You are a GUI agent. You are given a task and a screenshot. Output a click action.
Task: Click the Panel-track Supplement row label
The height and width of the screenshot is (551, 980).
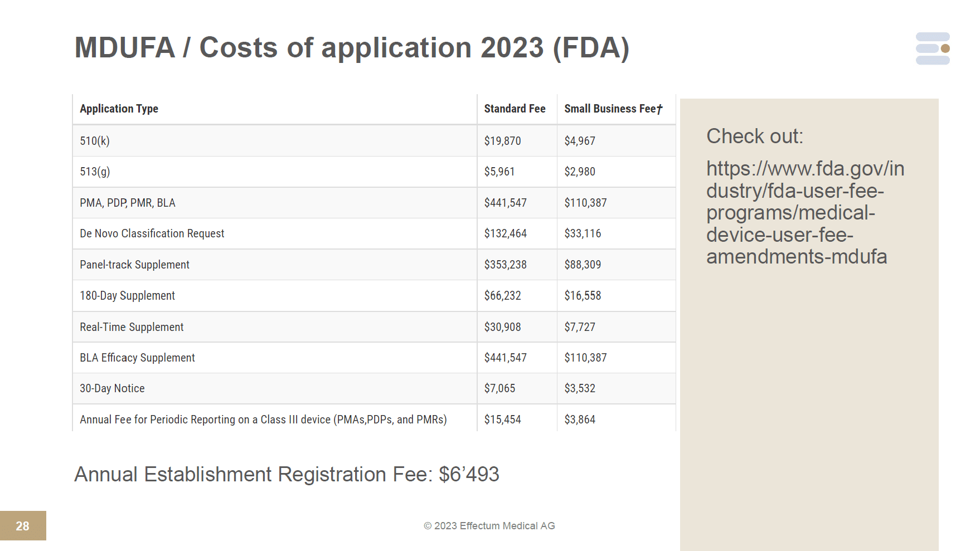[x=134, y=265]
